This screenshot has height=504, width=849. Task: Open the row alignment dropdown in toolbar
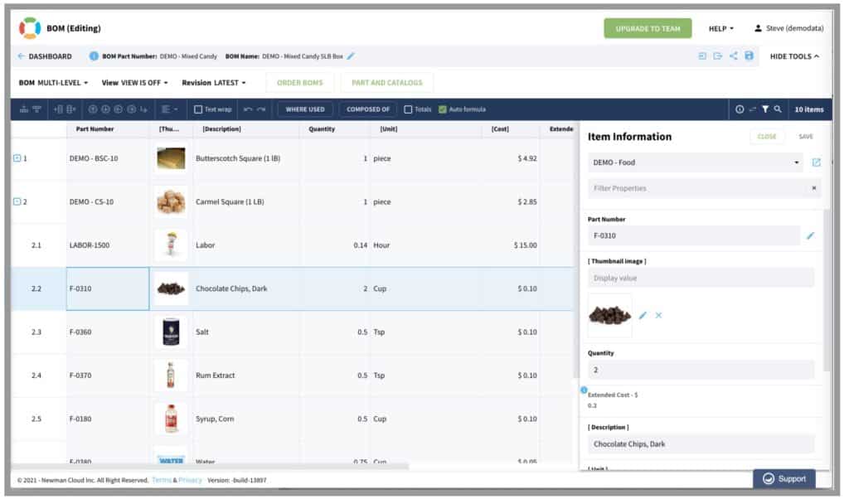click(x=169, y=109)
